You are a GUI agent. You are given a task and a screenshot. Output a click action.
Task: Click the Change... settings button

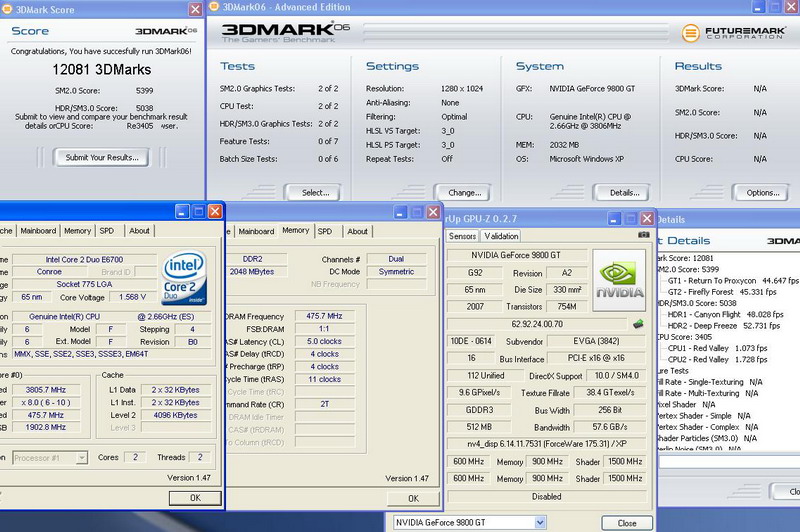click(464, 193)
